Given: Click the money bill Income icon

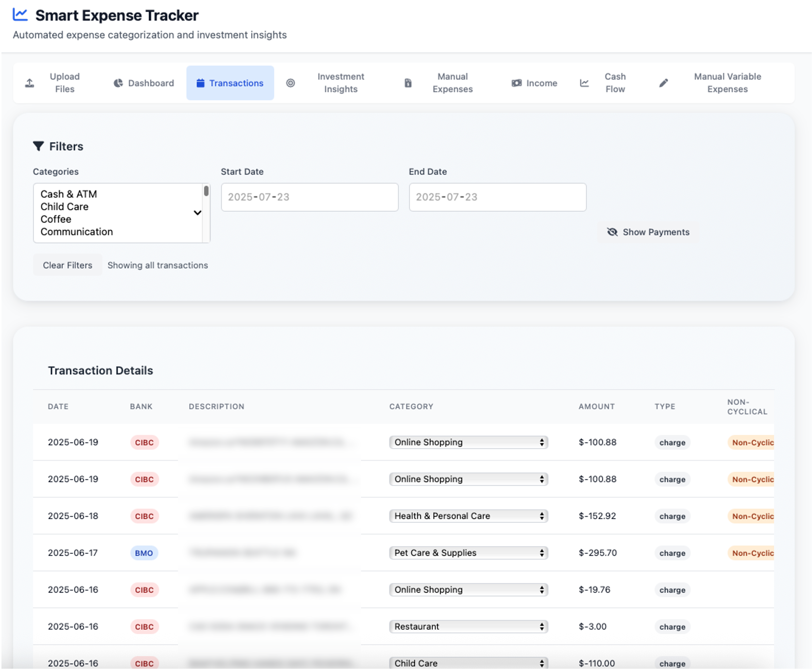Looking at the screenshot, I should click(x=516, y=83).
